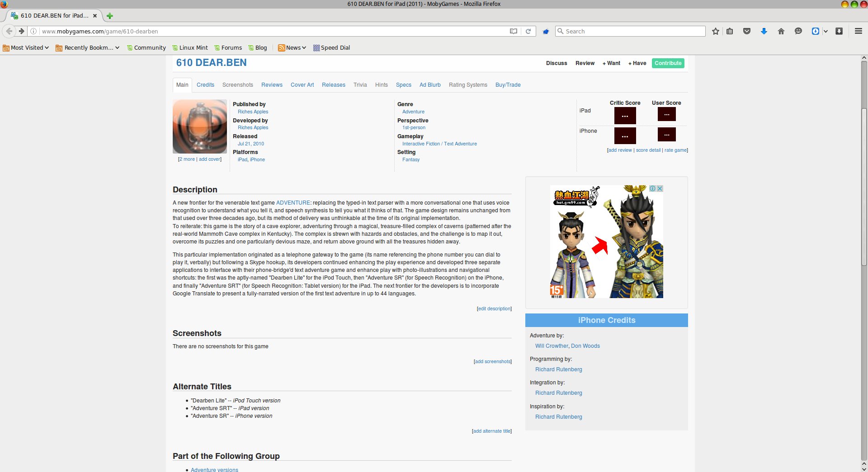Reload the page with refresh icon
This screenshot has height=472, width=868.
coord(528,31)
